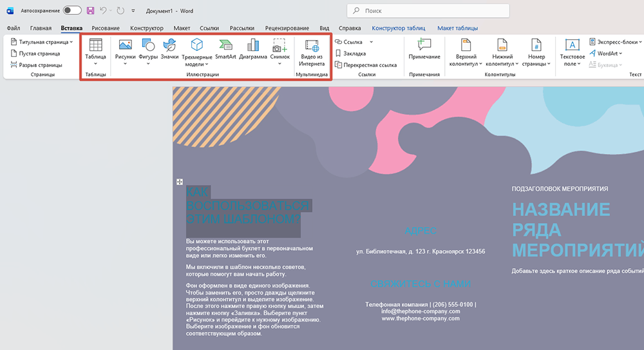This screenshot has height=350, width=644.
Task: Open the Макет таблицы tab
Action: point(457,28)
